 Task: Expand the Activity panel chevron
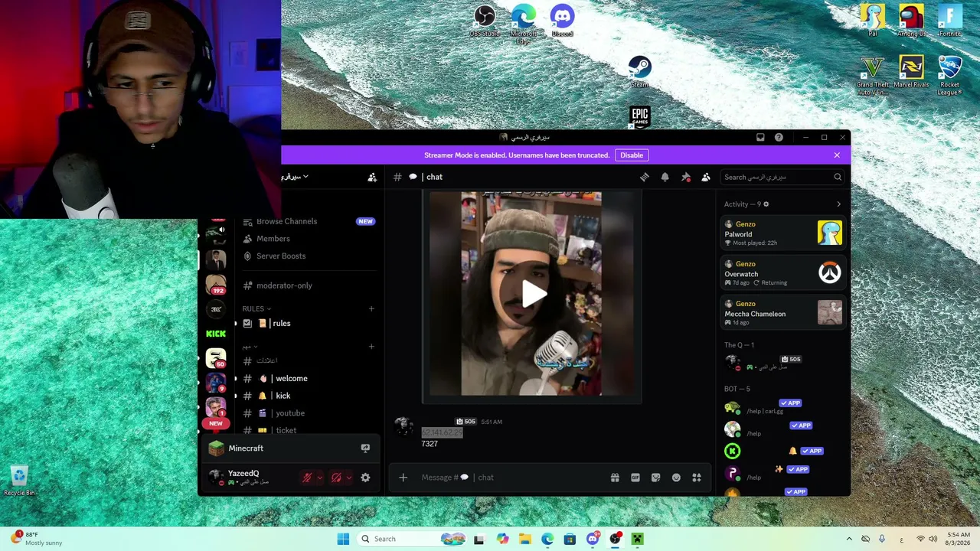tap(838, 204)
